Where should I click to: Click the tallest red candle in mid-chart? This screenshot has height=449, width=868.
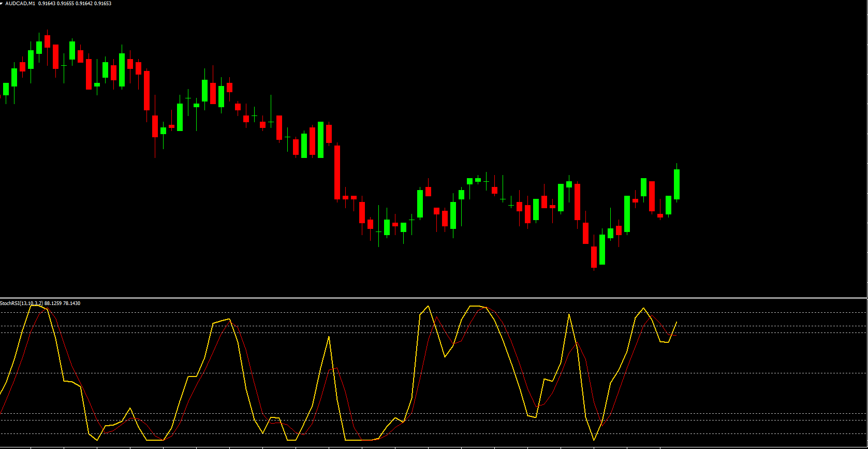click(337, 172)
